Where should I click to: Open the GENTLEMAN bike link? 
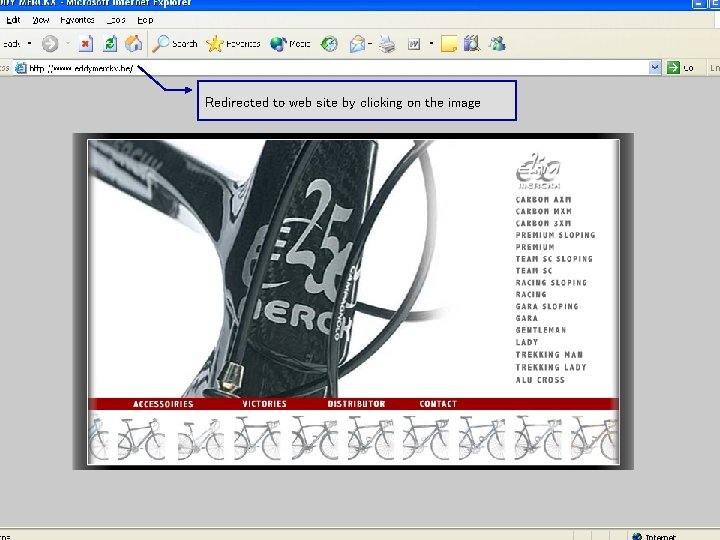541,330
